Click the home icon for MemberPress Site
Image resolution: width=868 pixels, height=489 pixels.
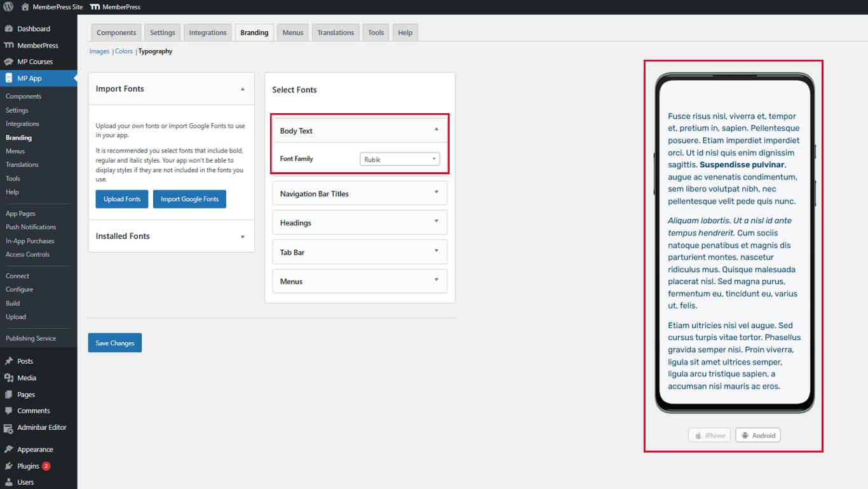click(x=25, y=7)
